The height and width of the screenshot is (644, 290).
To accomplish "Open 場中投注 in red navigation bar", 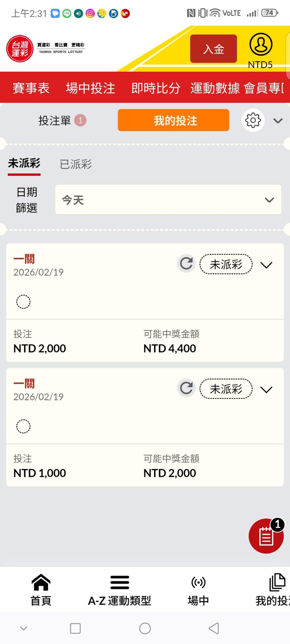I will pyautogui.click(x=90, y=88).
